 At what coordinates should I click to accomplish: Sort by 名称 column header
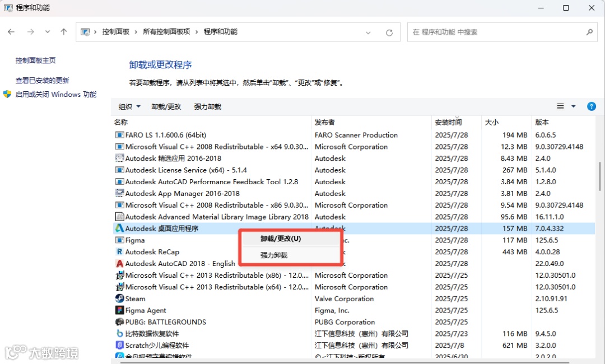[121, 122]
